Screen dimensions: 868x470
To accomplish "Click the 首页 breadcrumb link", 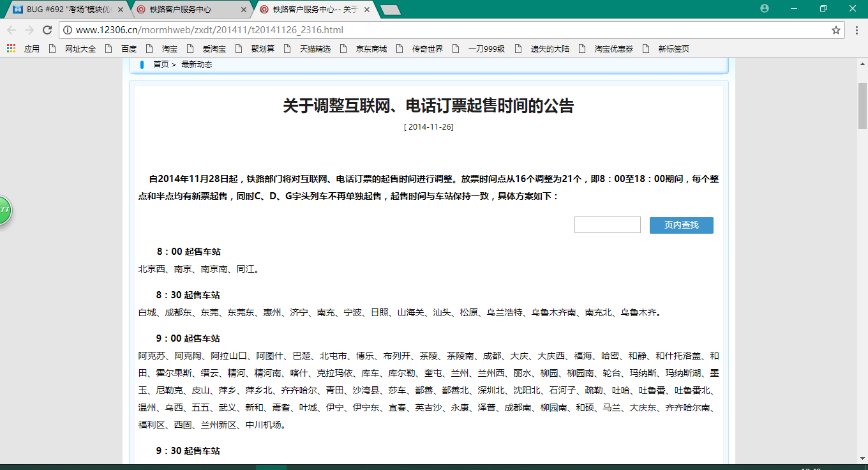I will tap(161, 64).
